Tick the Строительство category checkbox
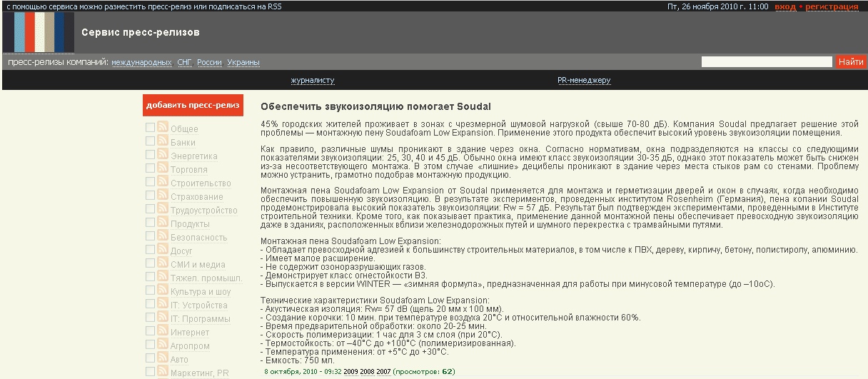The height and width of the screenshot is (379, 868). click(x=150, y=182)
